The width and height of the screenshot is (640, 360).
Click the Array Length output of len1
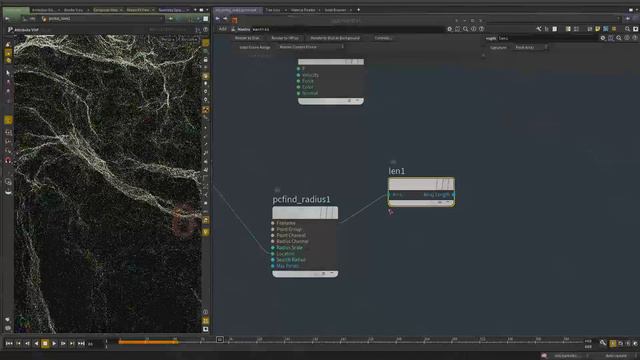pos(453,195)
